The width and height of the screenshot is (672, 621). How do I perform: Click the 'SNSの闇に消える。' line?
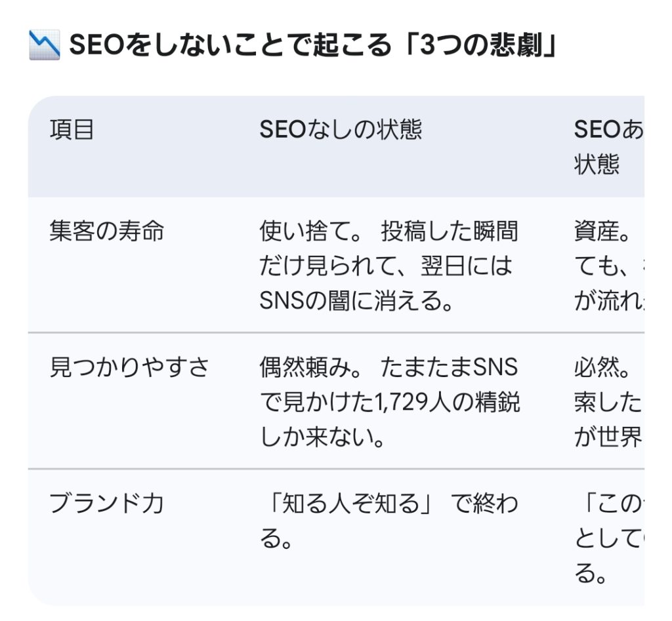(358, 302)
